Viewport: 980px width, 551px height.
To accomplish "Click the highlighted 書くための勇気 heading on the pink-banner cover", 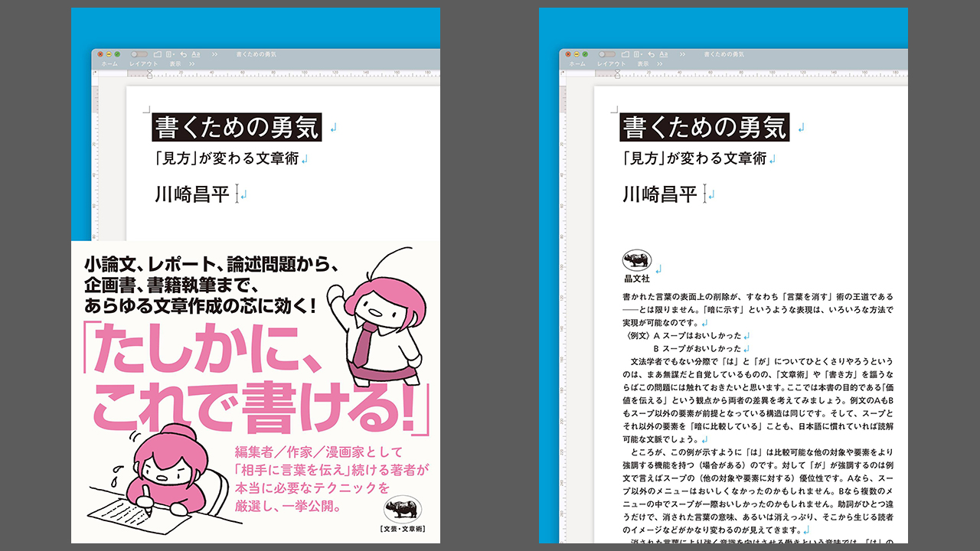I will pos(237,127).
